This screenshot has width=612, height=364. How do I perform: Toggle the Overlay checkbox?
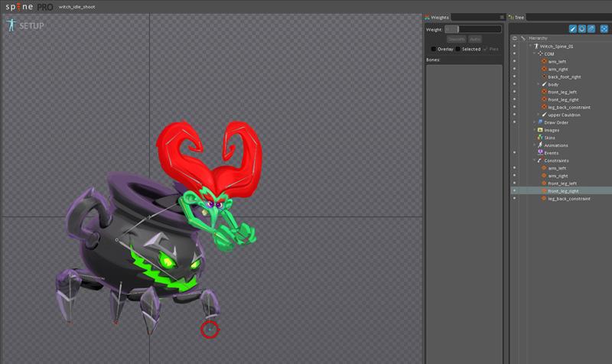tap(433, 49)
